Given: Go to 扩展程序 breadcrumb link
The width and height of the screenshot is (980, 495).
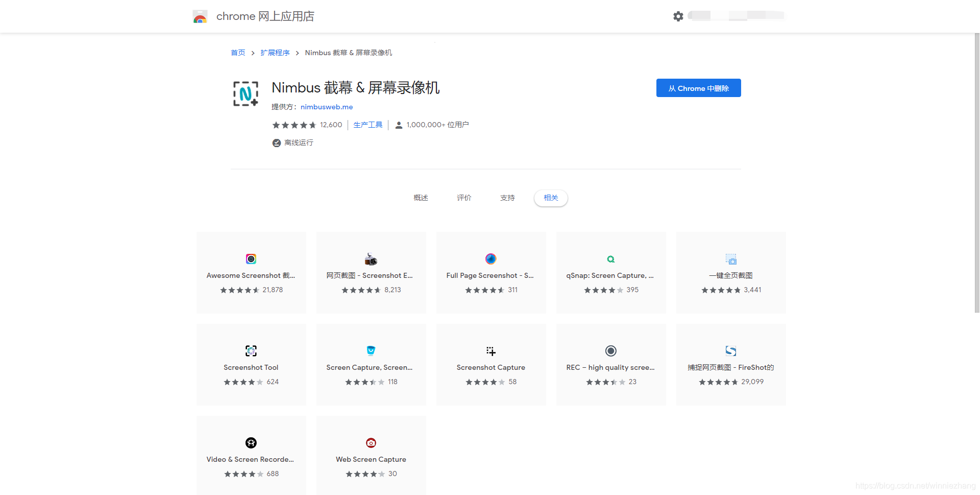Looking at the screenshot, I should click(x=275, y=53).
